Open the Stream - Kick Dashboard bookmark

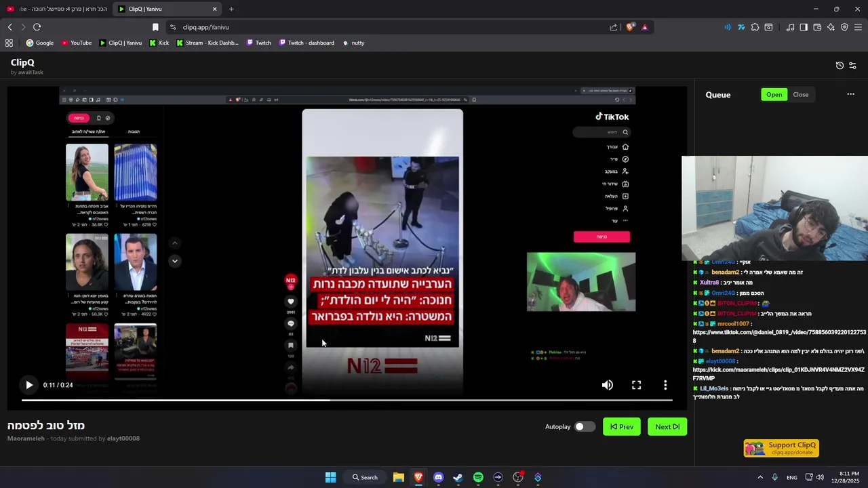pyautogui.click(x=207, y=43)
